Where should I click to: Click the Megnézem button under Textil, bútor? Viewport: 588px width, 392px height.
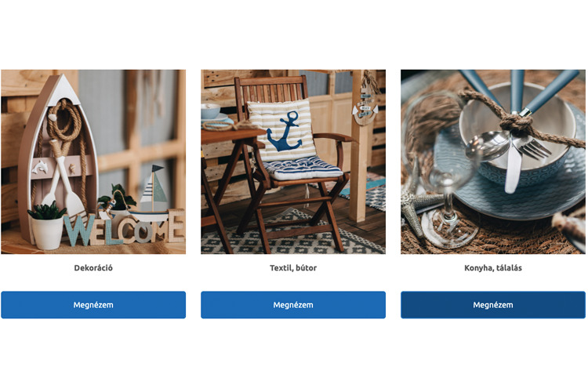point(293,305)
